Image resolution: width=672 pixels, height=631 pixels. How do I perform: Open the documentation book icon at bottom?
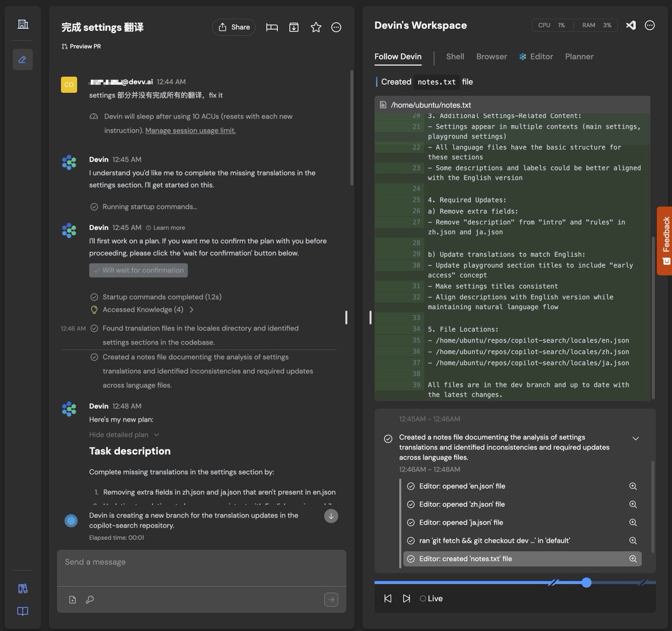(x=23, y=611)
